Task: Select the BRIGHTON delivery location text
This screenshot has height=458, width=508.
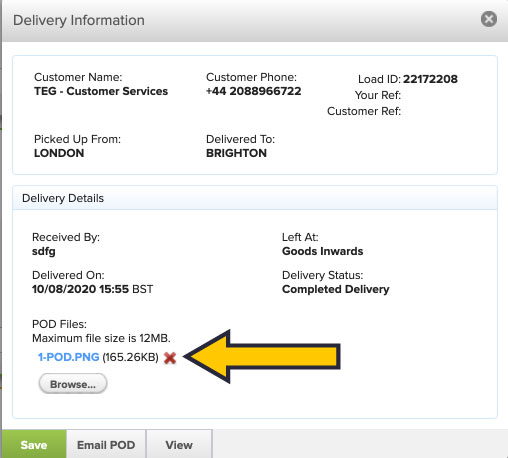Action: (236, 153)
